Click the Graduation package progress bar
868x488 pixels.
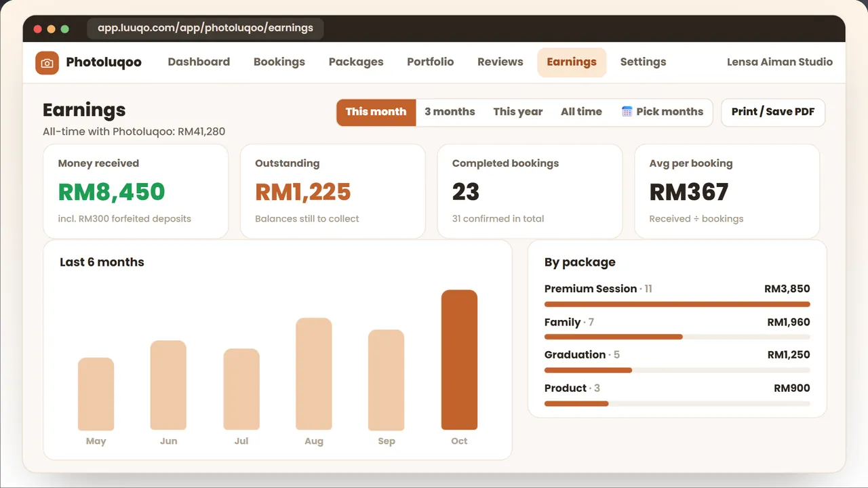677,370
